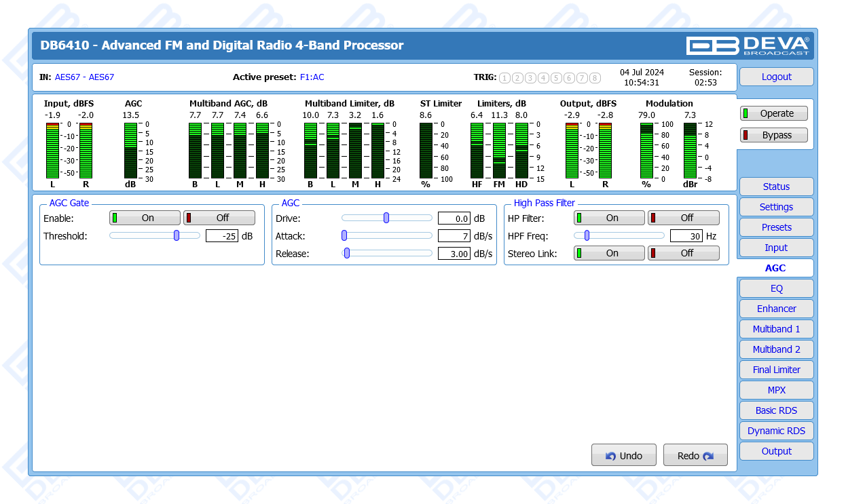Click trigger indicator number 1
The image size is (846, 504).
504,78
